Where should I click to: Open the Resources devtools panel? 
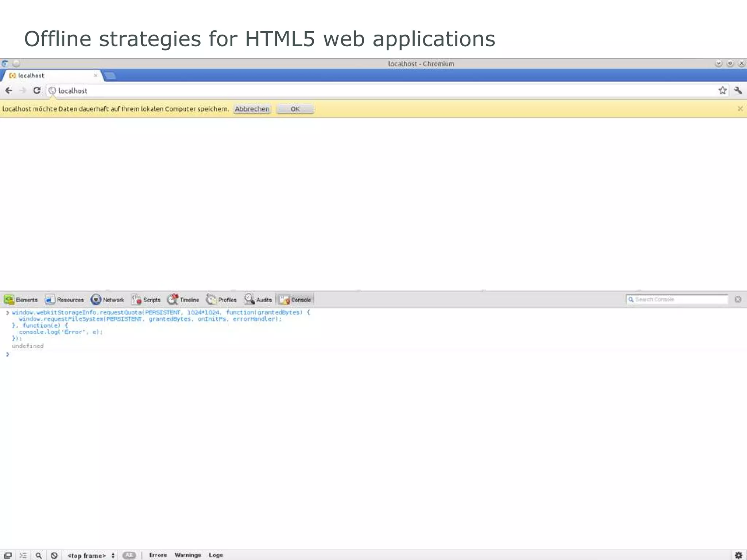point(64,300)
